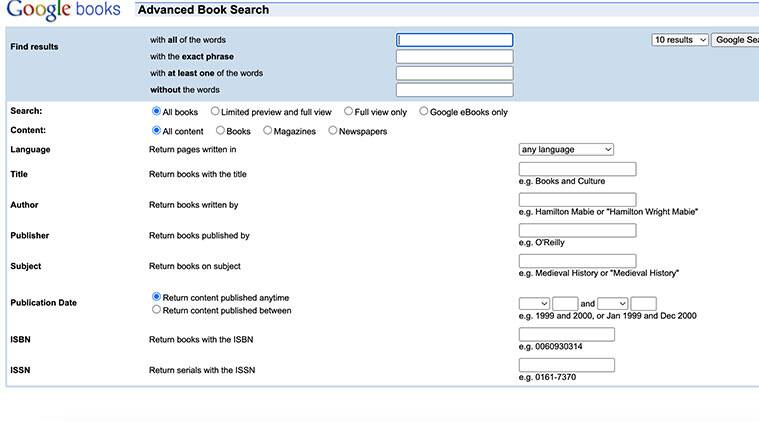The height and width of the screenshot is (422, 759).
Task: Select Books content radio button
Action: (x=220, y=131)
